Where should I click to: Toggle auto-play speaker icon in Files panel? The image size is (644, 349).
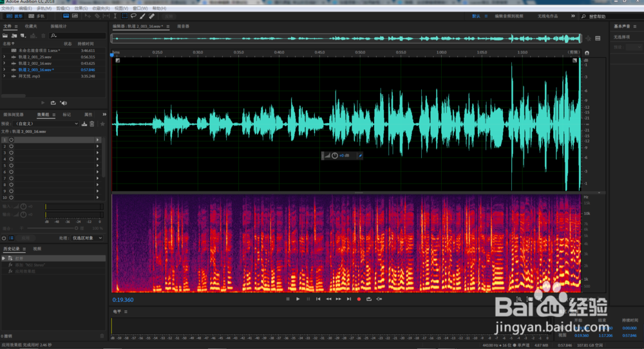click(x=63, y=102)
